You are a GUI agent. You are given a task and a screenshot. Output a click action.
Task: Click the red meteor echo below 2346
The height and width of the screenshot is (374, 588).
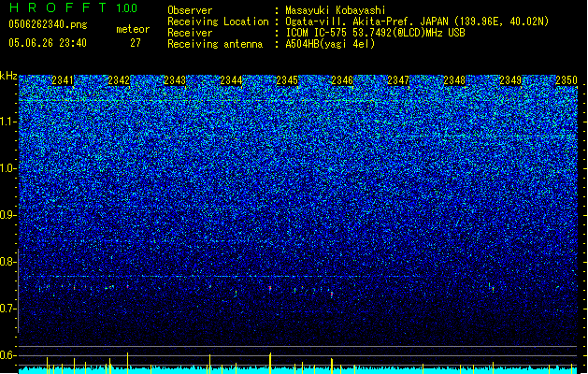(x=332, y=295)
